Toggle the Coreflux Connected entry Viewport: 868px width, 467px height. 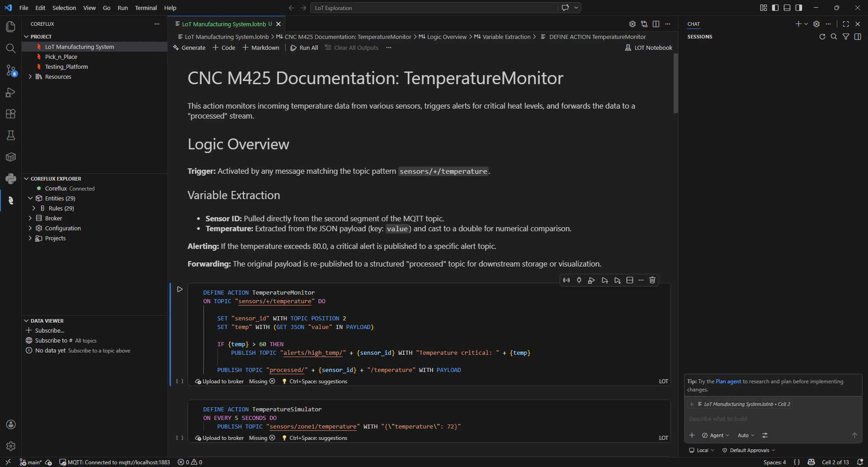(66, 189)
